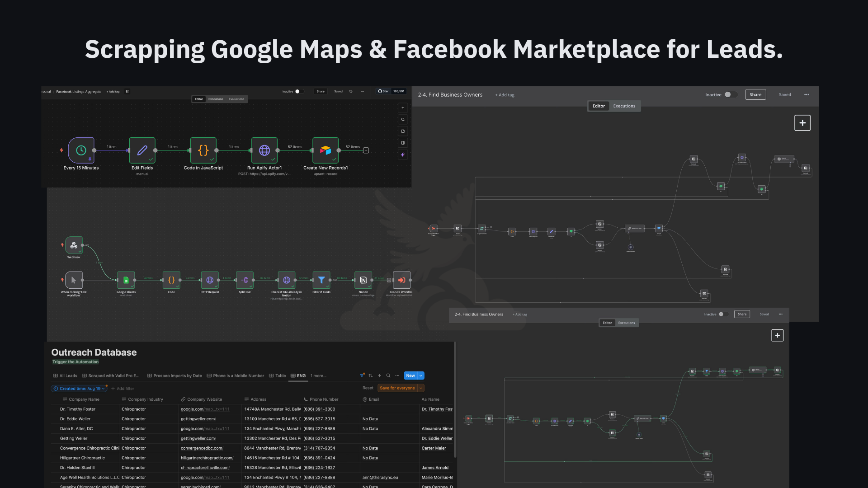Expand the chevron next to the New button
This screenshot has height=488, width=868.
[x=420, y=375]
